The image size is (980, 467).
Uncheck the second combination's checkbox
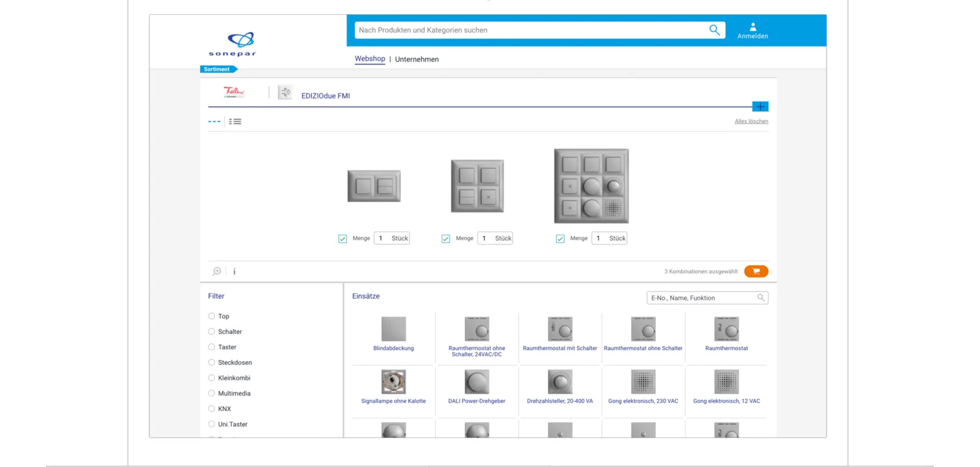point(446,239)
